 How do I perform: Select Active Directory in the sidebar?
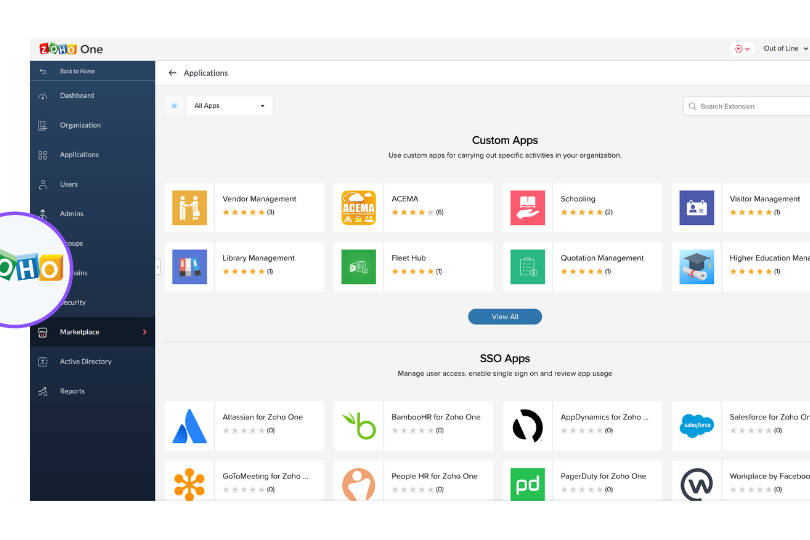[x=85, y=362]
